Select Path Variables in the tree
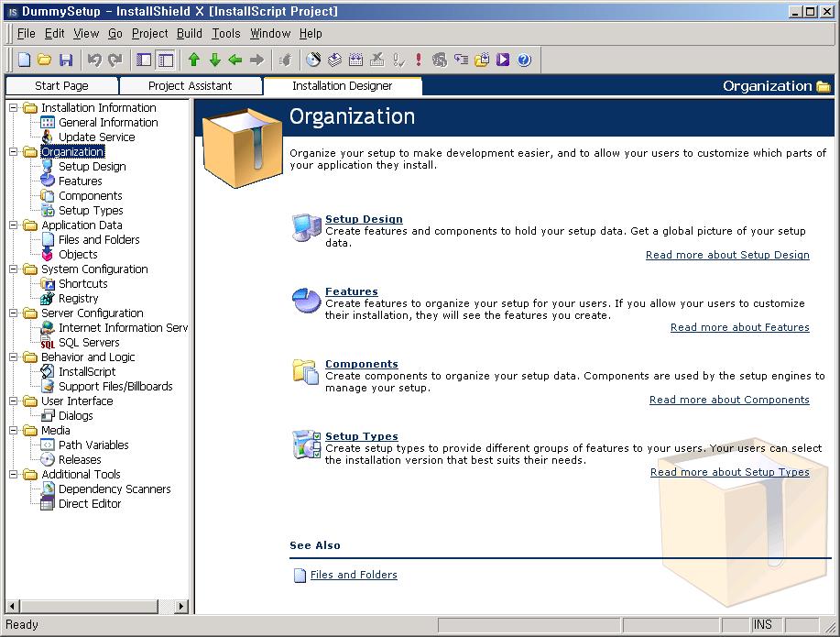This screenshot has width=840, height=637. tap(93, 445)
